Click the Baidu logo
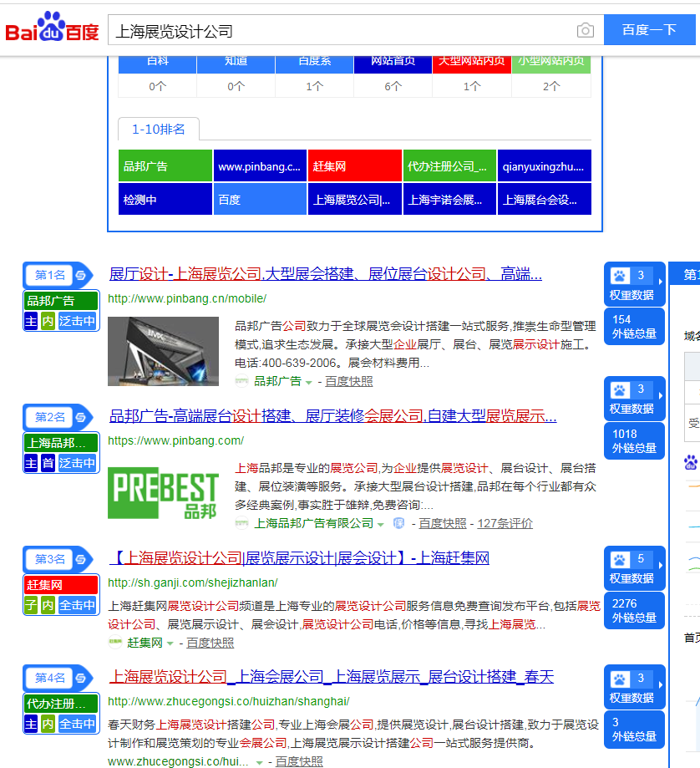The image size is (700, 768). point(52,28)
